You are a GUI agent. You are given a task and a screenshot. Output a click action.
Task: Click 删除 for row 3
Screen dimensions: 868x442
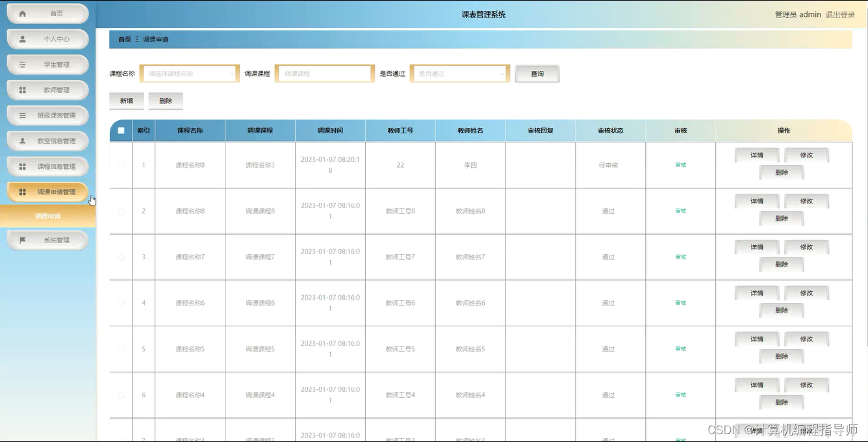[782, 265]
